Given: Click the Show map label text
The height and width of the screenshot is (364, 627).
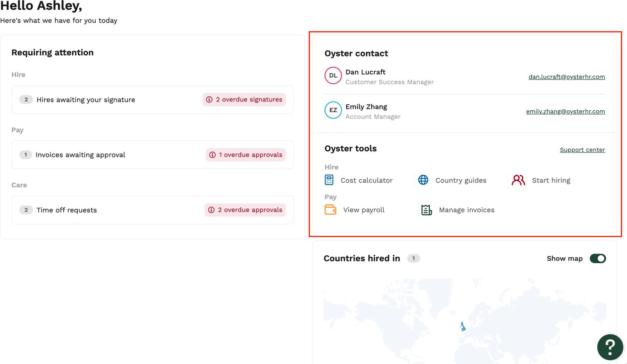Looking at the screenshot, I should coord(565,259).
